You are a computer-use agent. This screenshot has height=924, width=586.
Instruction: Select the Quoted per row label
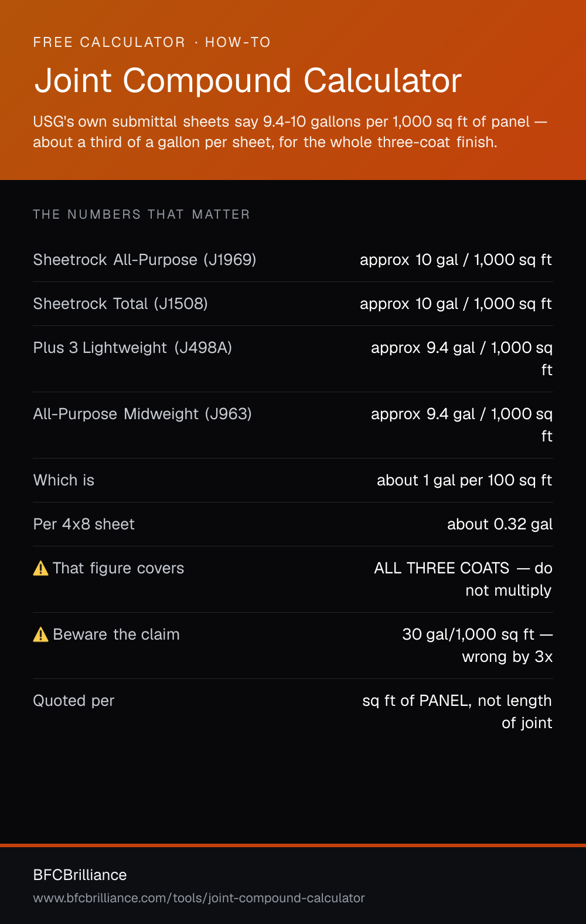click(x=73, y=701)
